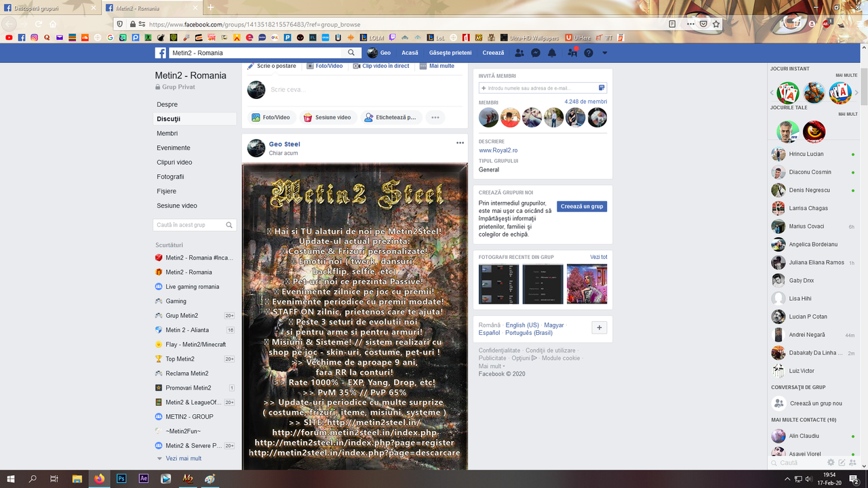Open the 'Mai multe' composer tab
Viewport: 868px width, 488px height.
point(437,66)
